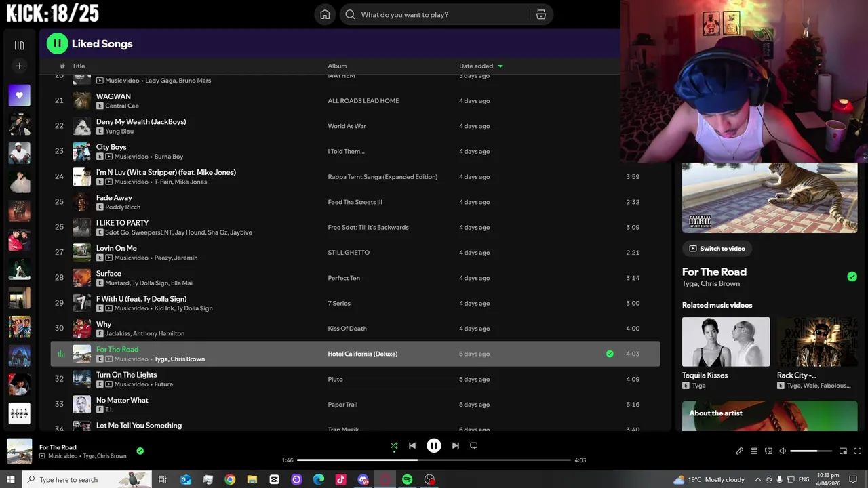This screenshot has height=488, width=868.
Task: Expand Your Library sidebar icon
Action: pyautogui.click(x=19, y=45)
